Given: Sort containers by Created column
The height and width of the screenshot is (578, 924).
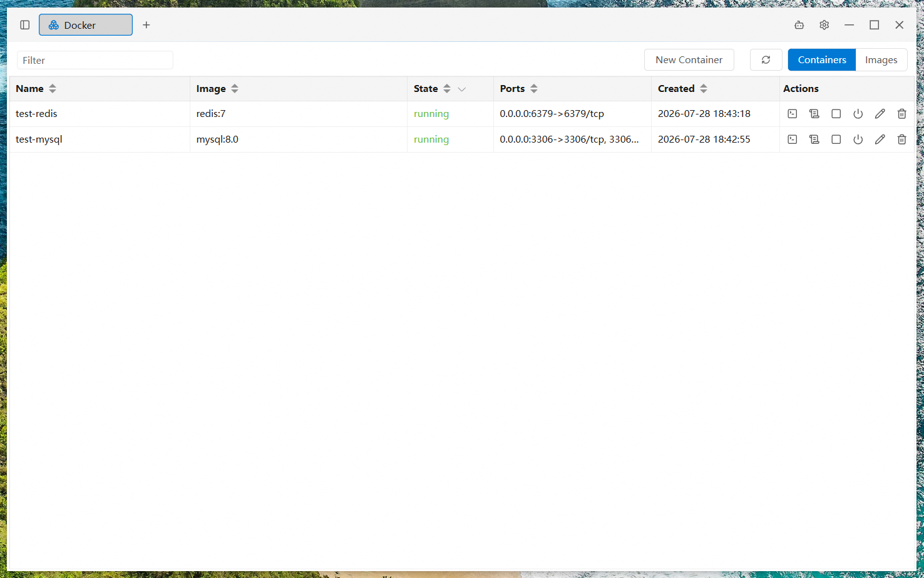Looking at the screenshot, I should pyautogui.click(x=704, y=89).
